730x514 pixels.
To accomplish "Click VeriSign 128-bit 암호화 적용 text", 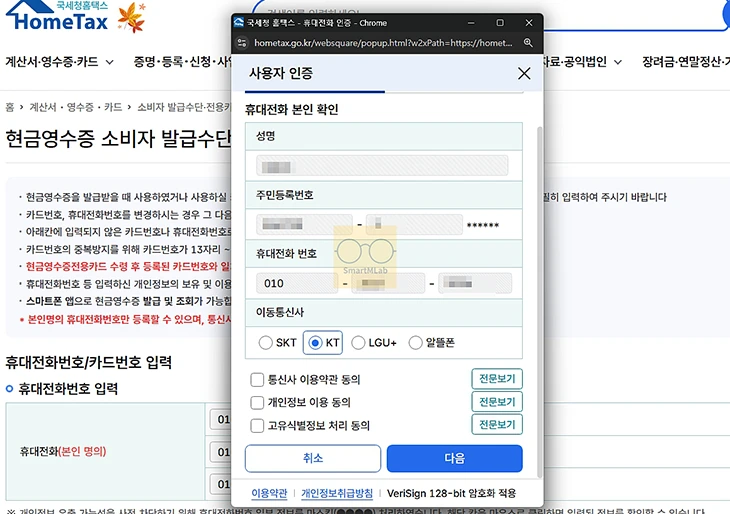I will click(451, 493).
